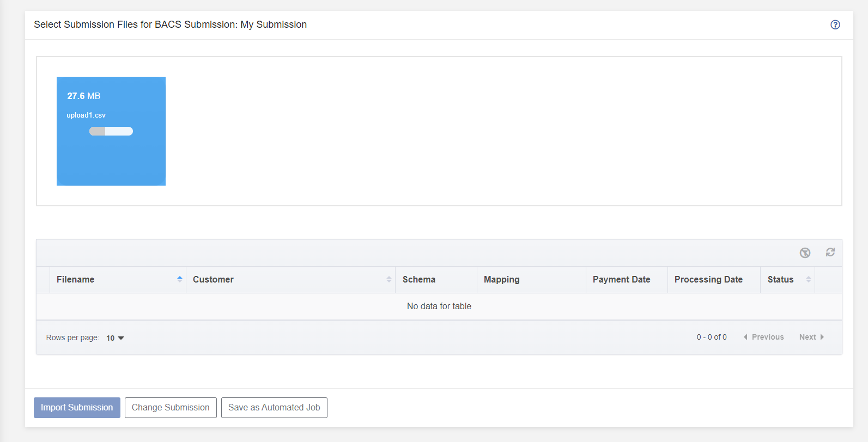This screenshot has width=868, height=442.
Task: Click the 'No data for table' message
Action: (x=439, y=306)
